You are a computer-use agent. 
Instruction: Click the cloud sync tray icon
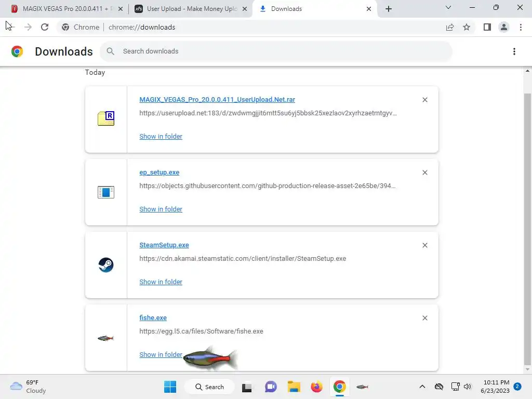click(438, 387)
